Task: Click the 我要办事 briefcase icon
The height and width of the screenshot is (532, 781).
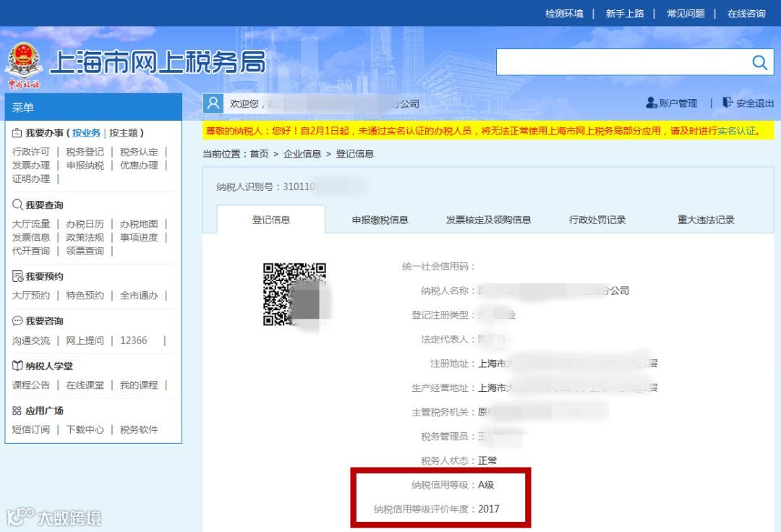Action: pos(17,133)
